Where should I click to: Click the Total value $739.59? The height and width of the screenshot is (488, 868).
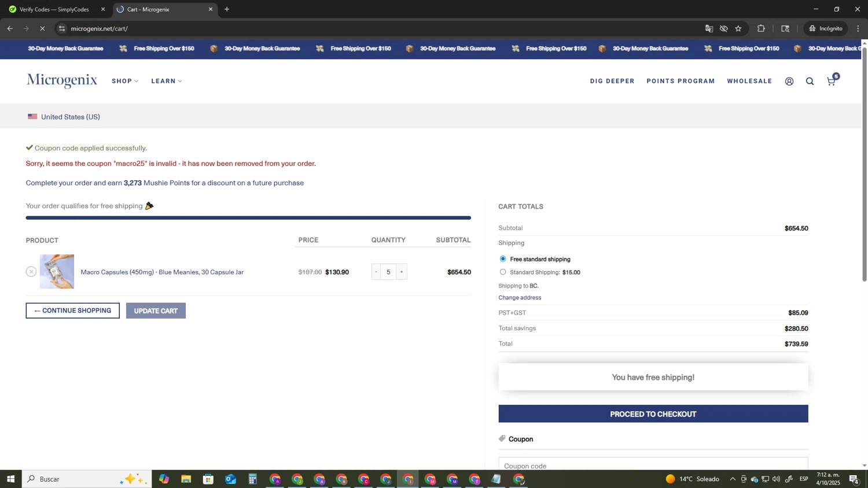coord(796,344)
